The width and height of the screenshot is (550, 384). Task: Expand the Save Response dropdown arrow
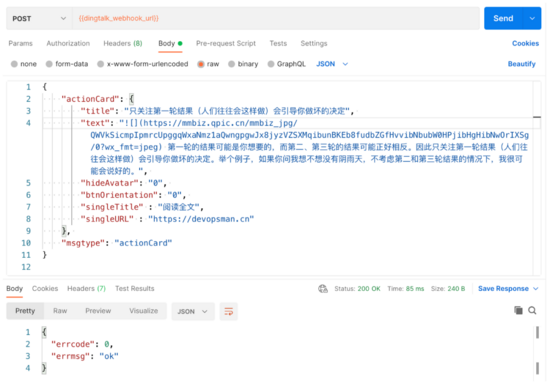click(x=536, y=289)
